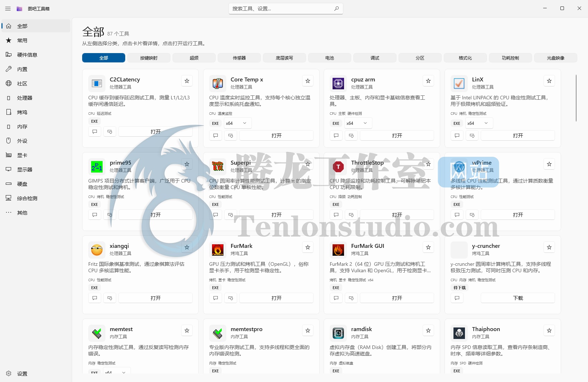The width and height of the screenshot is (588, 382).
Task: Toggle the star on Core Temp x
Action: 308,81
